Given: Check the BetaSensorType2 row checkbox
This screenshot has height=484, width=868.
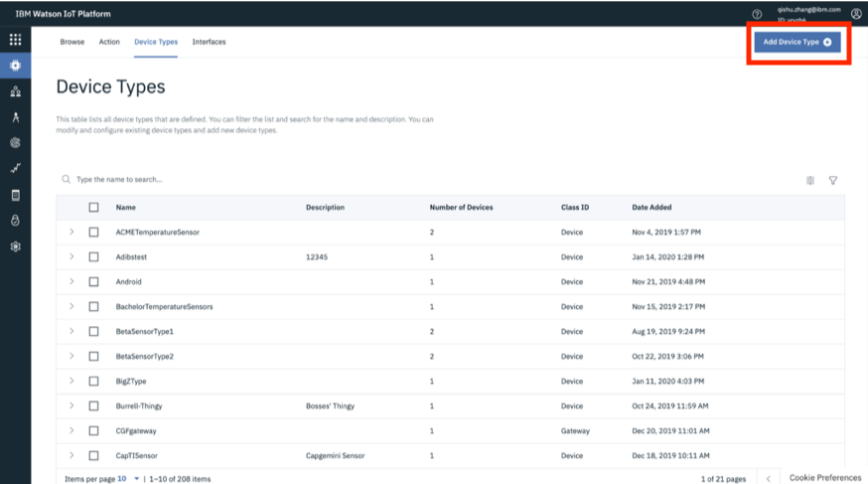Looking at the screenshot, I should point(93,356).
